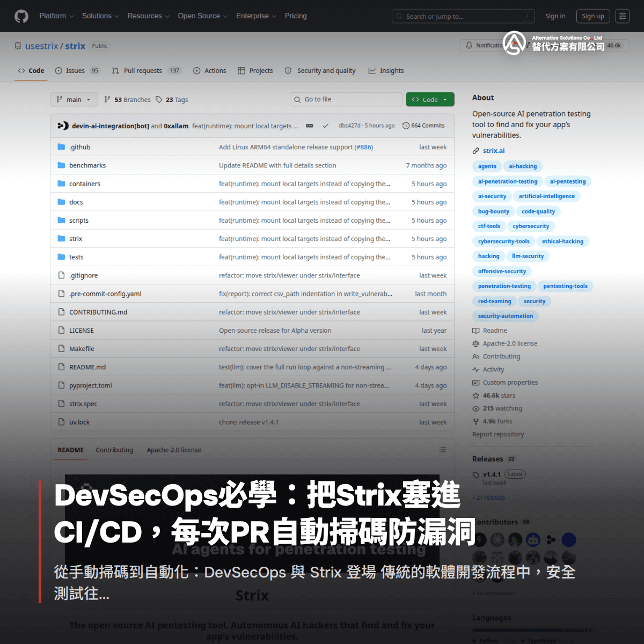Open the Makefile file

tap(82, 349)
